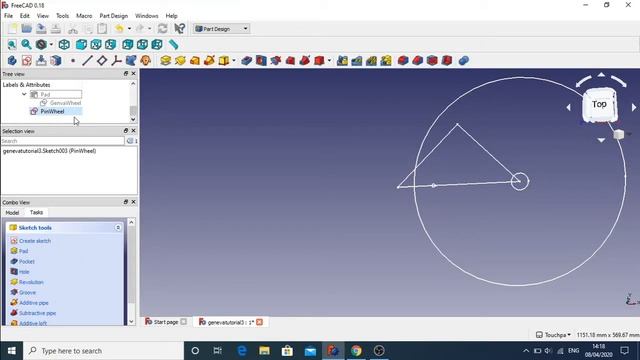Click the Tasks panel vertical scrollbar
640x360 pixels.
coord(131,271)
